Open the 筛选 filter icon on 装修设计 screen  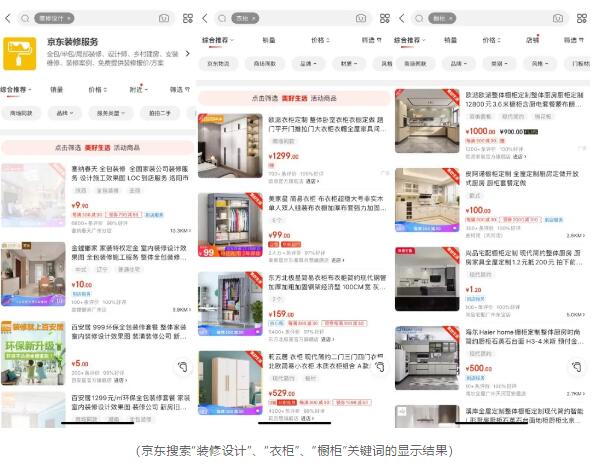pyautogui.click(x=180, y=89)
